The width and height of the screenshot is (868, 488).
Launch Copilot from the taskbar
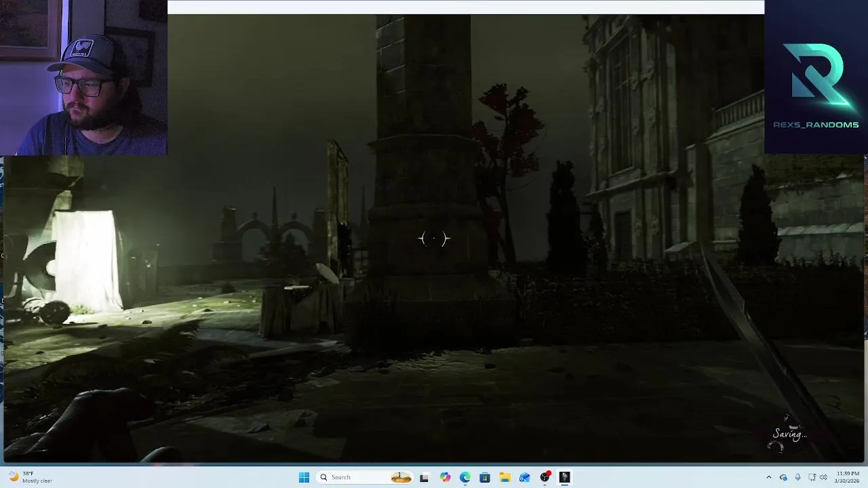(x=445, y=477)
